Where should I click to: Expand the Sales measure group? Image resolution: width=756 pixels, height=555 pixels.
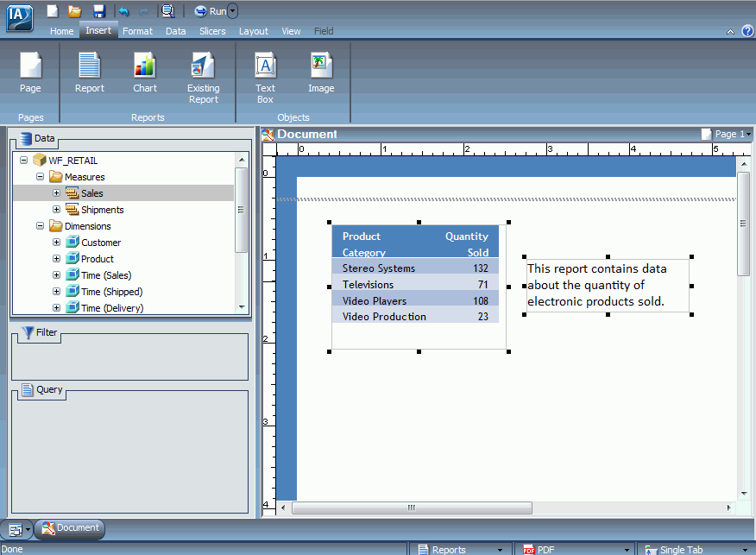click(x=56, y=192)
